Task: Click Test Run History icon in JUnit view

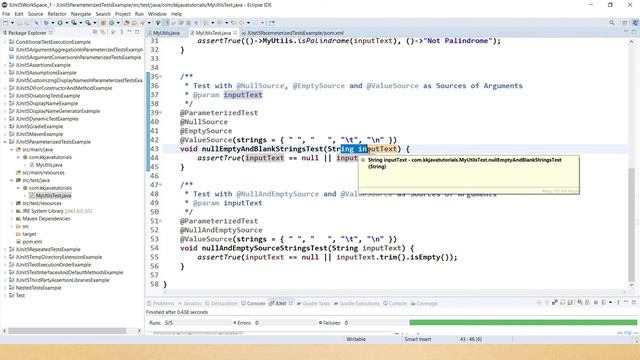Action: point(603,302)
